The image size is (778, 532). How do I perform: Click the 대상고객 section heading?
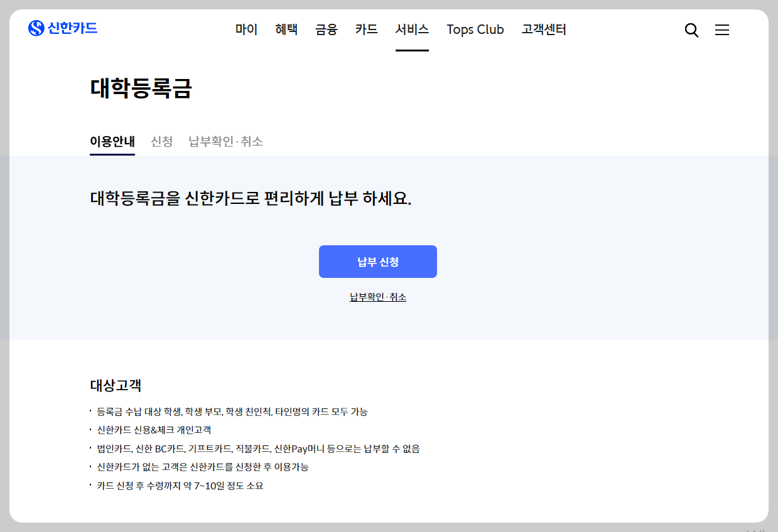(115, 386)
